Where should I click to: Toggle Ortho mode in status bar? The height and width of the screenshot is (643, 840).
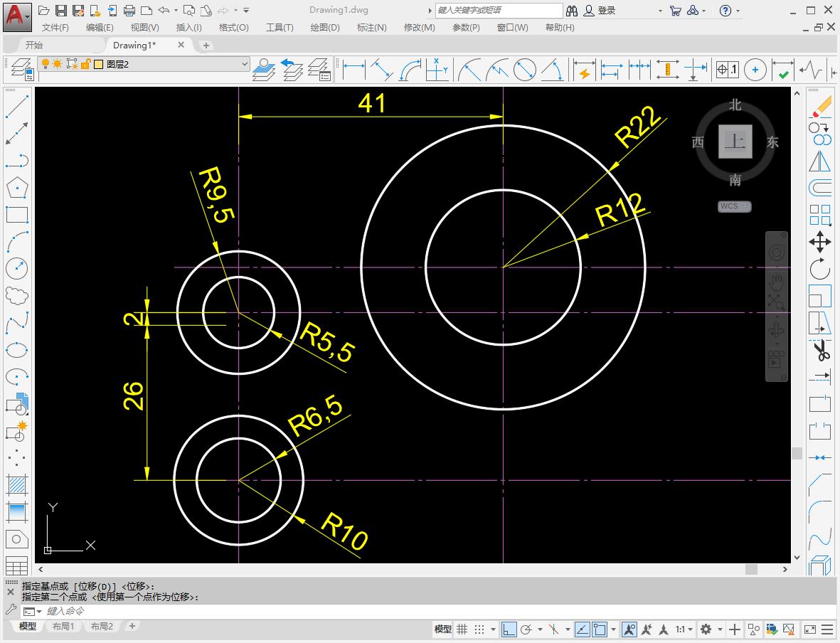click(x=509, y=629)
